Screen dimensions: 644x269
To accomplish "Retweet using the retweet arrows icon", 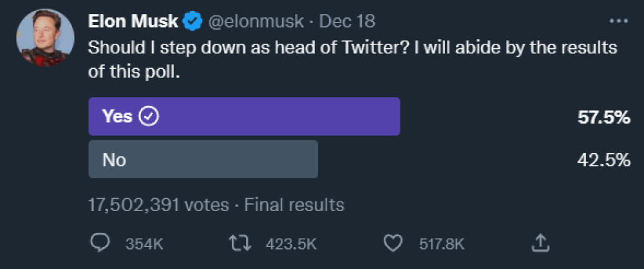I will (x=243, y=243).
